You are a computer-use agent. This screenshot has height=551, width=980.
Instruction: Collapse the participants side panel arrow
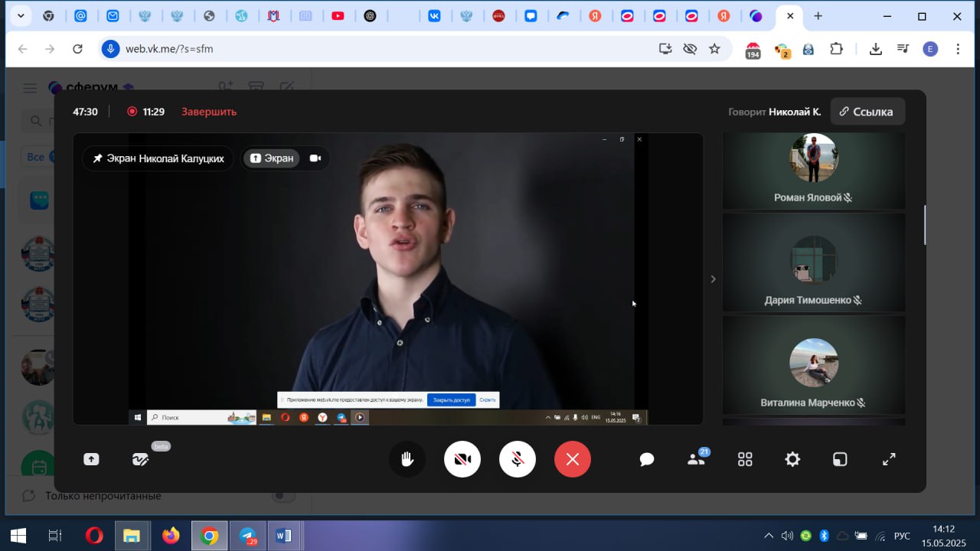[x=713, y=279]
